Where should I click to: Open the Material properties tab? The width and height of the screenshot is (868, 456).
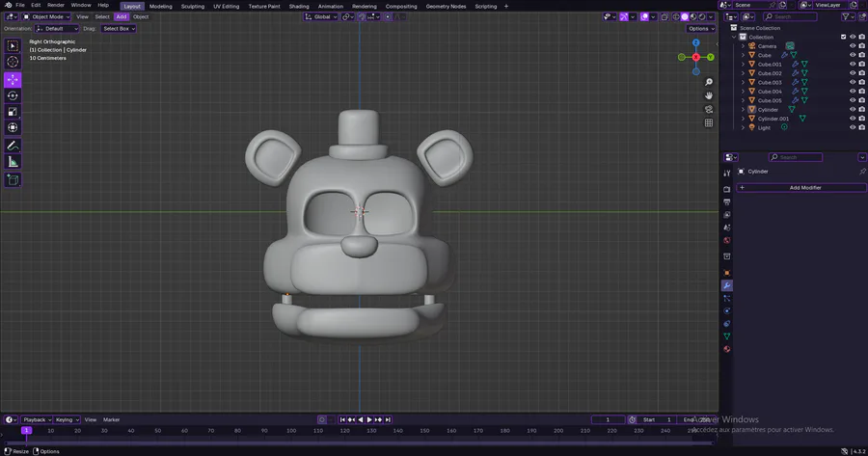point(727,349)
